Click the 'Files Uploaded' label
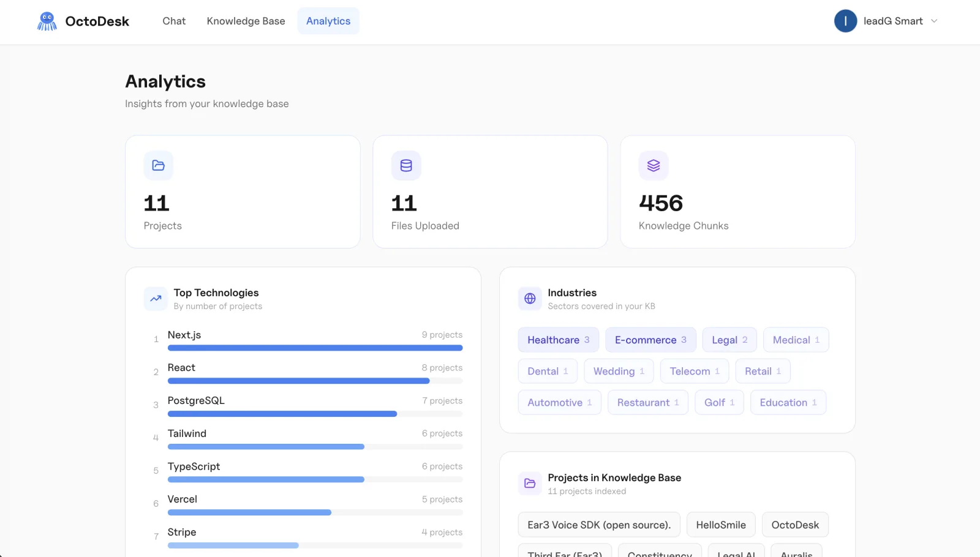The image size is (980, 557). click(x=425, y=226)
